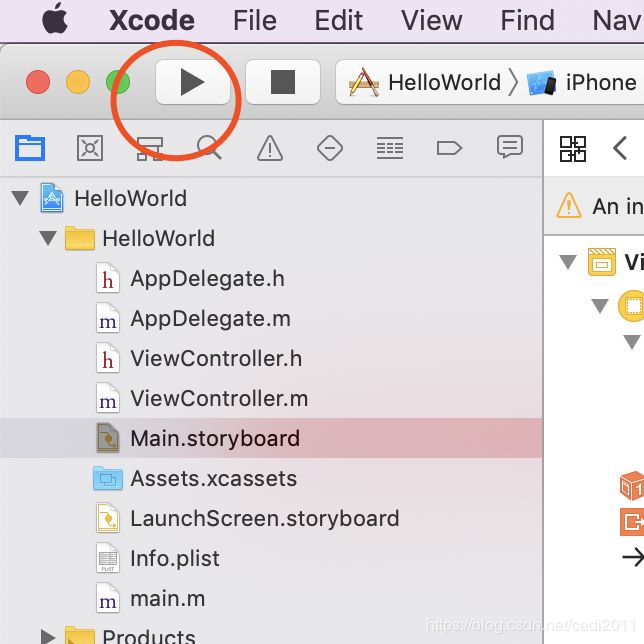Screen dimensions: 644x644
Task: Open the Symbol navigator hierarchy icon
Action: tap(150, 148)
